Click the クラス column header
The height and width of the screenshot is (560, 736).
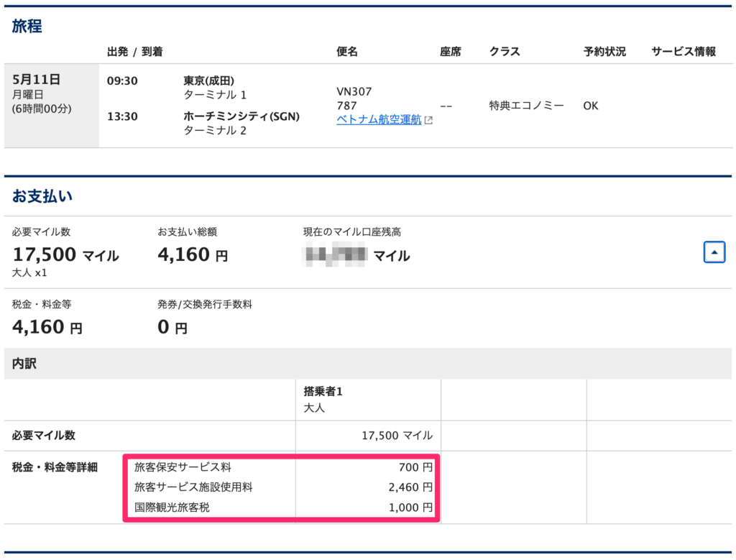click(505, 52)
